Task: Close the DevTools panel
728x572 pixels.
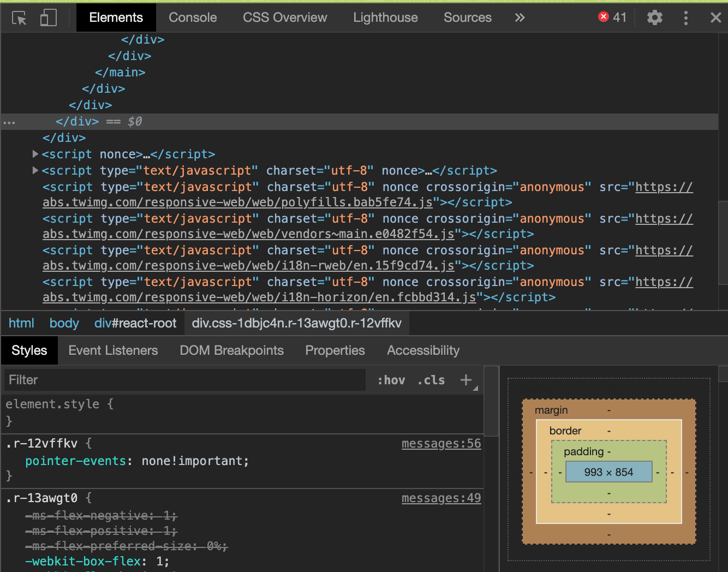Action: click(x=715, y=17)
